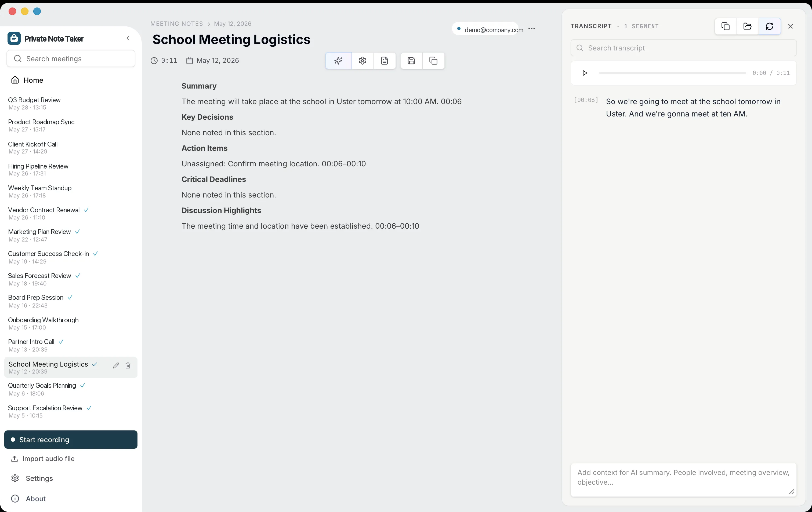Open Client Kickoff Call meeting
This screenshot has width=812, height=512.
(71, 148)
